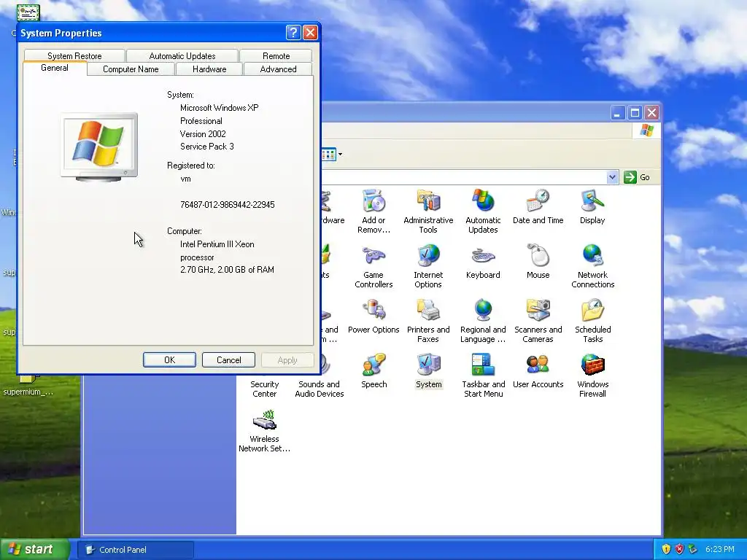Click the help question mark button
The width and height of the screenshot is (747, 560).
pos(293,32)
